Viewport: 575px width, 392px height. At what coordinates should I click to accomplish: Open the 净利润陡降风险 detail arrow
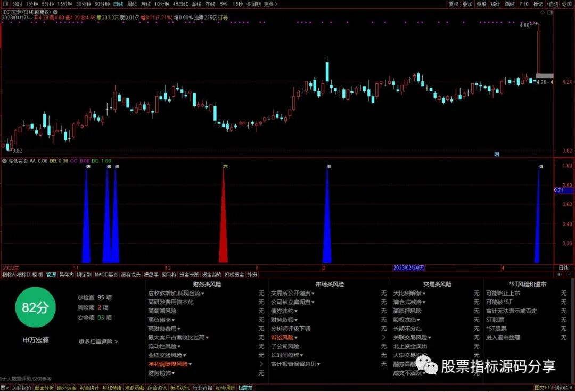click(x=261, y=364)
